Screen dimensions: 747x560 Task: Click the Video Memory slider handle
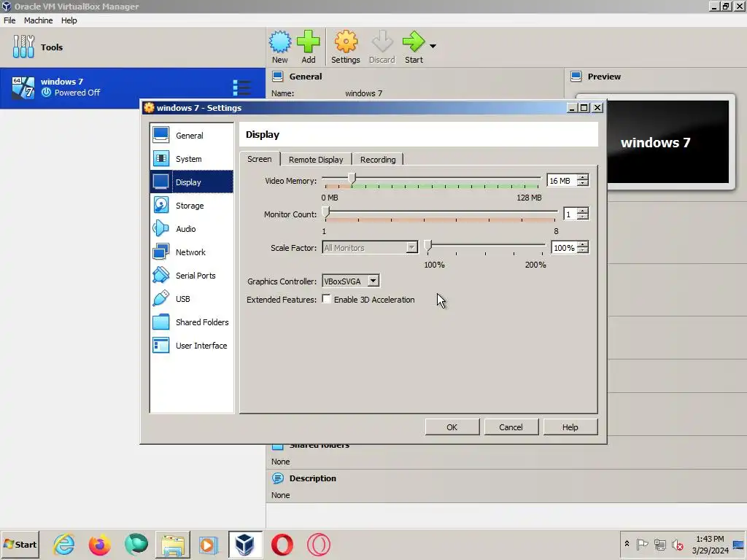(352, 178)
